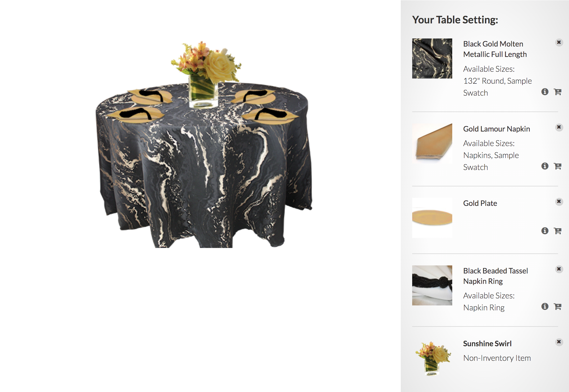Open the Gold Lamour Napkin thumbnail
This screenshot has height=392, width=569.
click(432, 143)
